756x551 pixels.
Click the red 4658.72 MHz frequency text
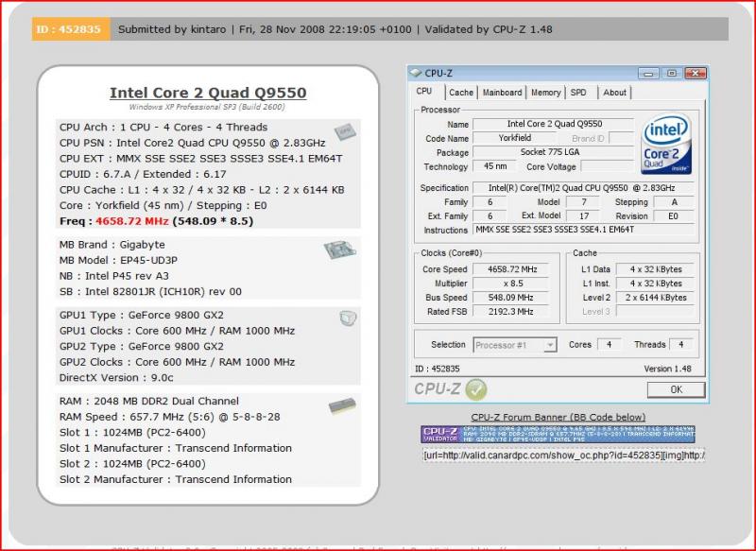pos(132,221)
